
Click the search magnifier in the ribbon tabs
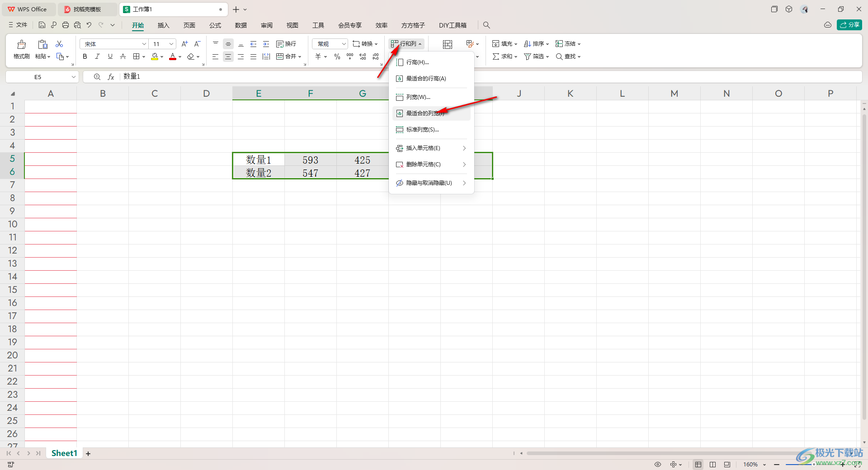486,25
